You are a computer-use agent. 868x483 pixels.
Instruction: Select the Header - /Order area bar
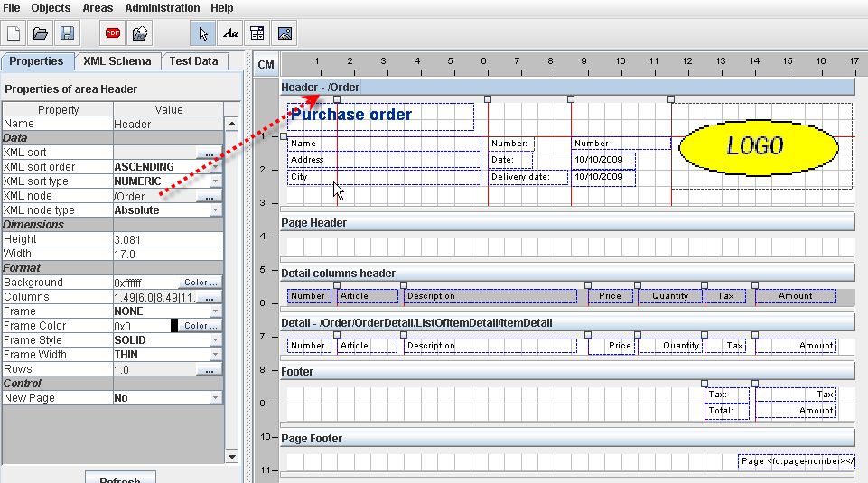(567, 88)
